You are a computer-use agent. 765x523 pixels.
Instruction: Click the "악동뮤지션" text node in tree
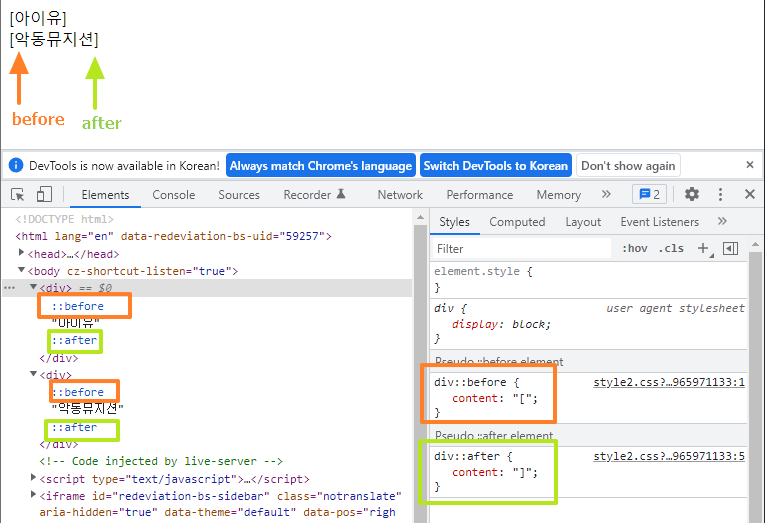point(87,407)
